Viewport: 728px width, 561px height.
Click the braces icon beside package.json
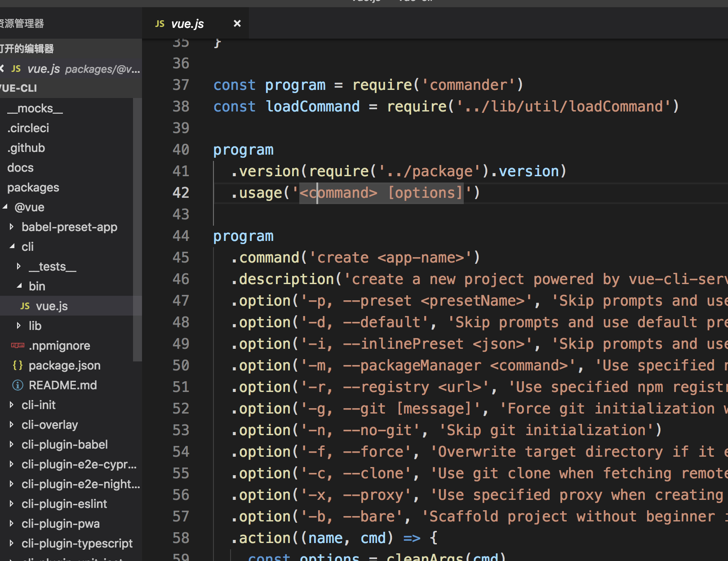[18, 365]
